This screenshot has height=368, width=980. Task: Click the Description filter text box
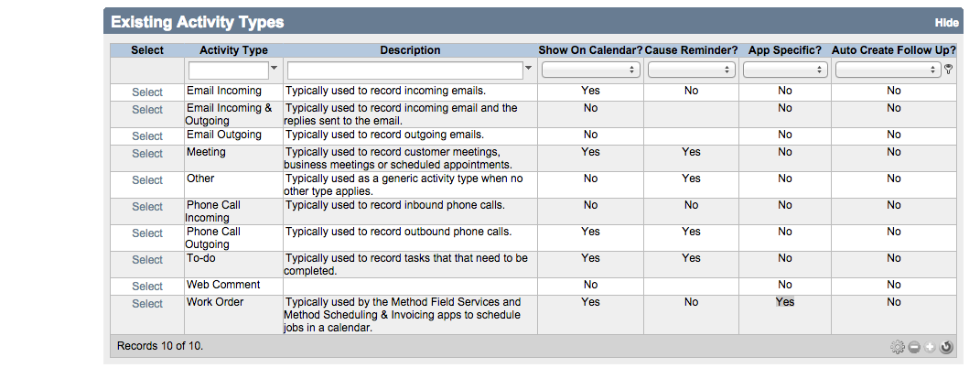tap(405, 70)
